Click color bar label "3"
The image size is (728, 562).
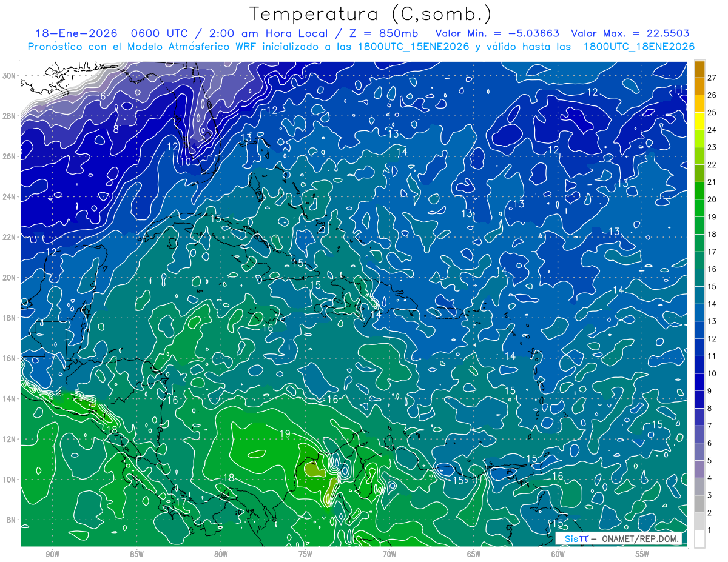pos(710,496)
